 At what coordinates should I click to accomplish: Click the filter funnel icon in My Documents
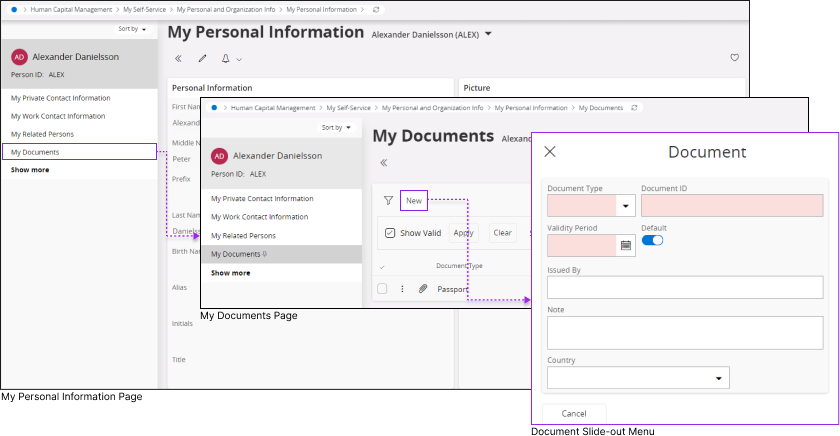tap(388, 201)
